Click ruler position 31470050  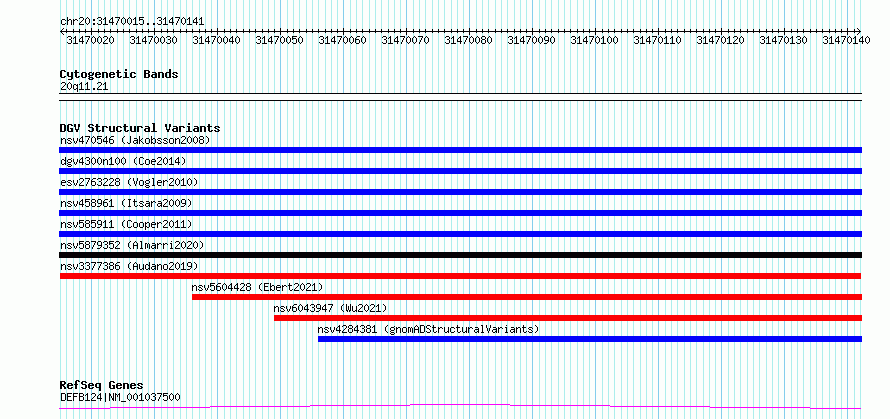[x=279, y=40]
